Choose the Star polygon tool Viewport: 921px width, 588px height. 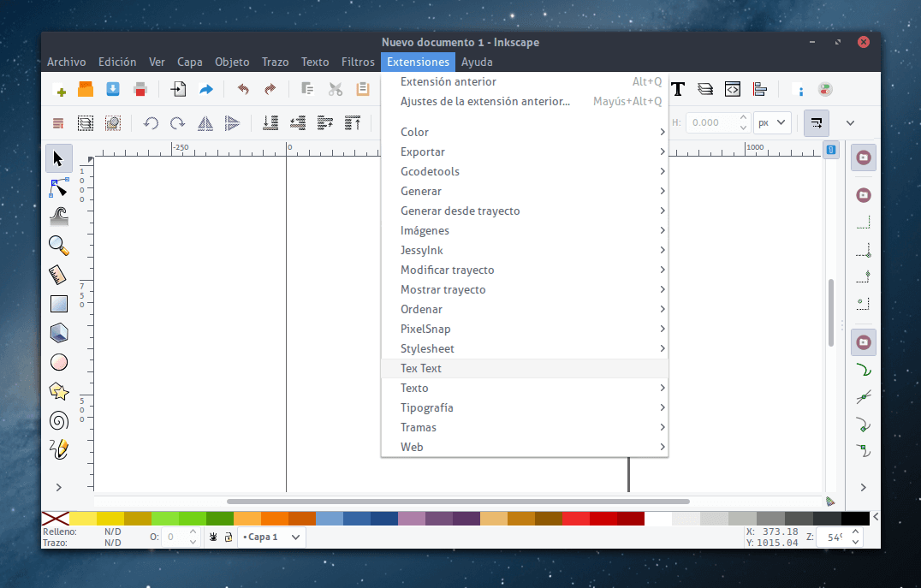tap(58, 391)
